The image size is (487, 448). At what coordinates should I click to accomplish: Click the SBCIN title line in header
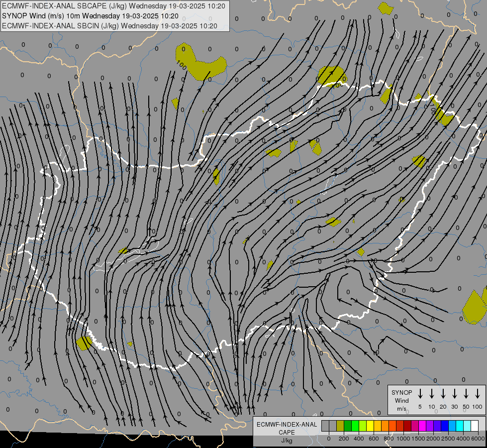(x=109, y=26)
